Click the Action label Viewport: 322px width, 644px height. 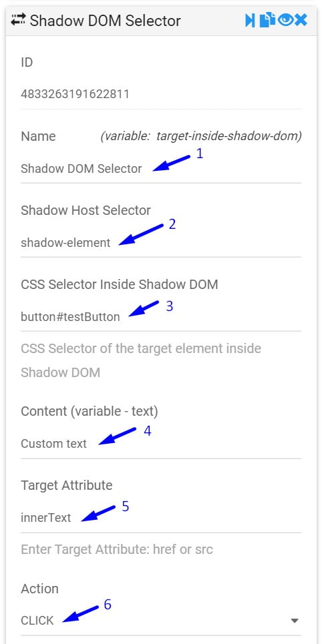coord(40,589)
